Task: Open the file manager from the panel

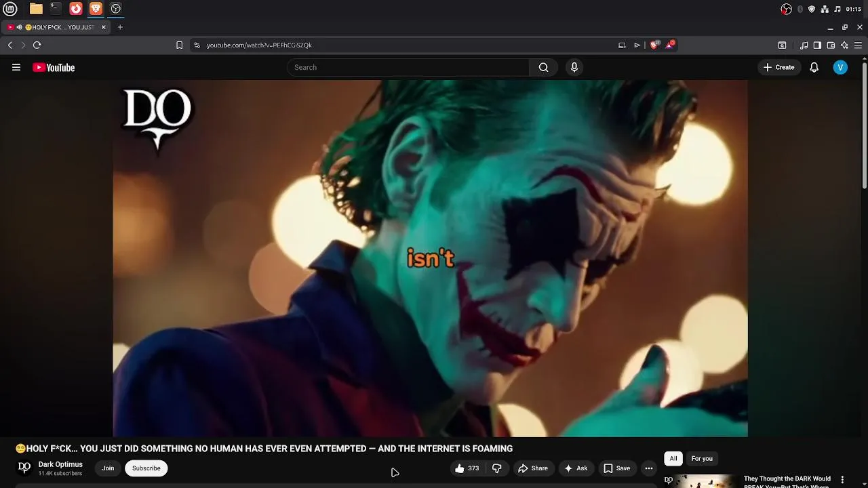Action: (x=36, y=9)
